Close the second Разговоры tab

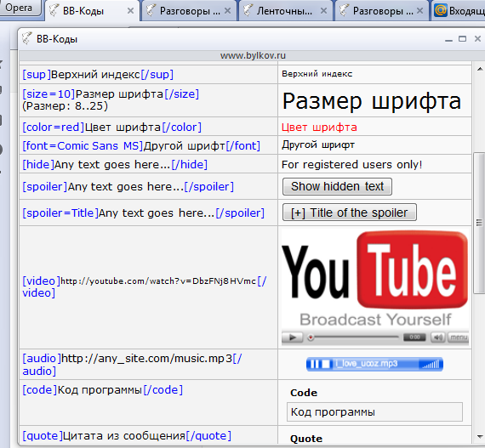click(x=419, y=11)
